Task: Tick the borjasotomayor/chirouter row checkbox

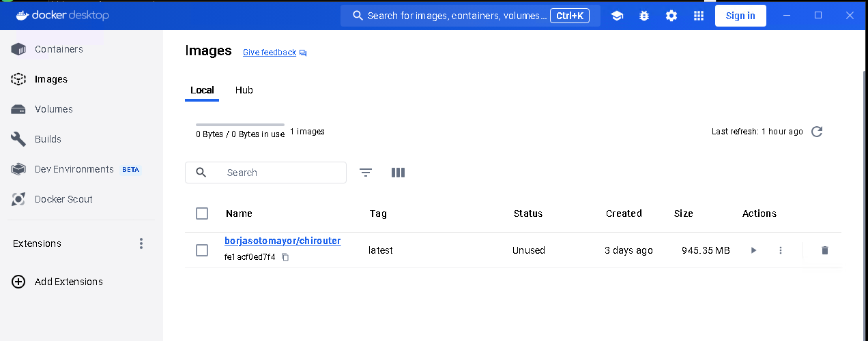Action: pyautogui.click(x=202, y=250)
